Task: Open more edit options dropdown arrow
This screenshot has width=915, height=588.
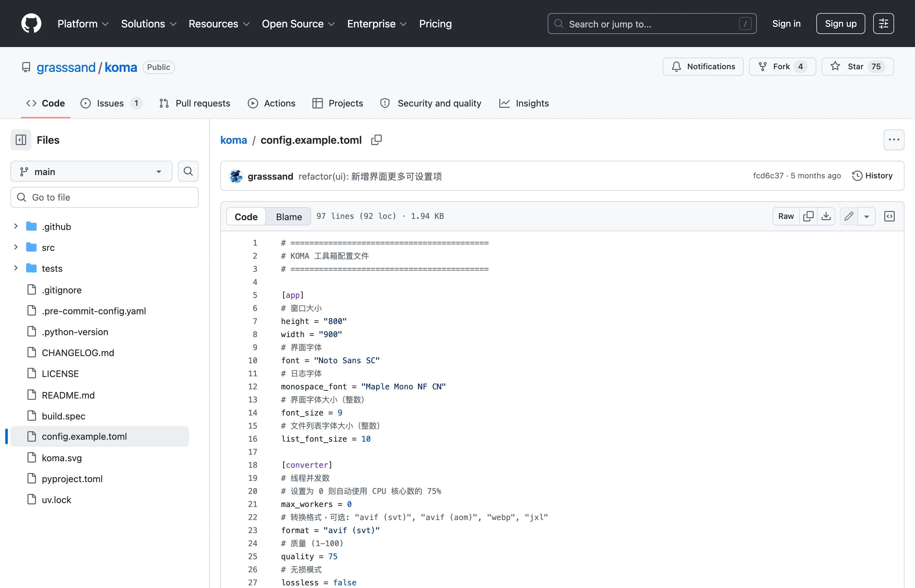Action: click(x=867, y=217)
